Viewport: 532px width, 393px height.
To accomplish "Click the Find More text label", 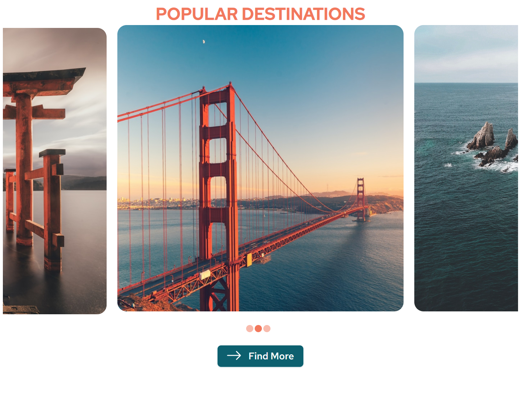I will [271, 356].
